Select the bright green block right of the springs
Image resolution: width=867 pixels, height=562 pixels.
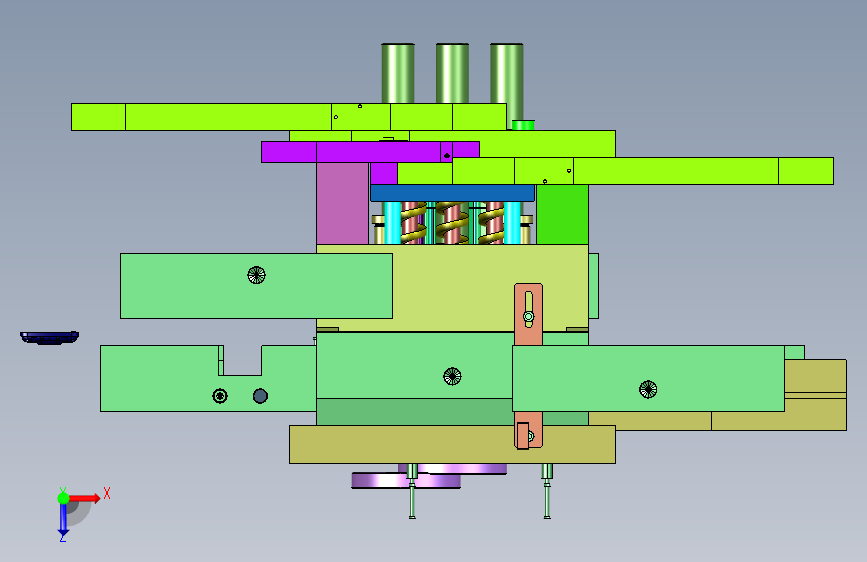point(562,215)
